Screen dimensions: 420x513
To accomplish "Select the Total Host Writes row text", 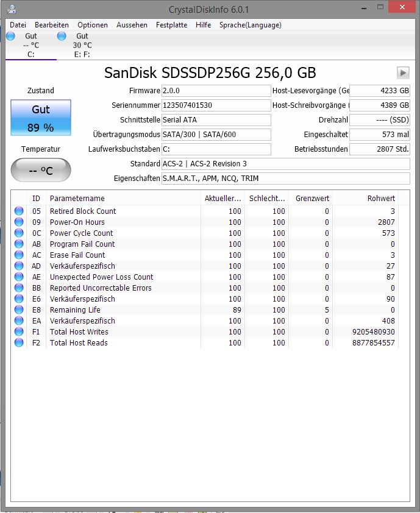I will (79, 332).
